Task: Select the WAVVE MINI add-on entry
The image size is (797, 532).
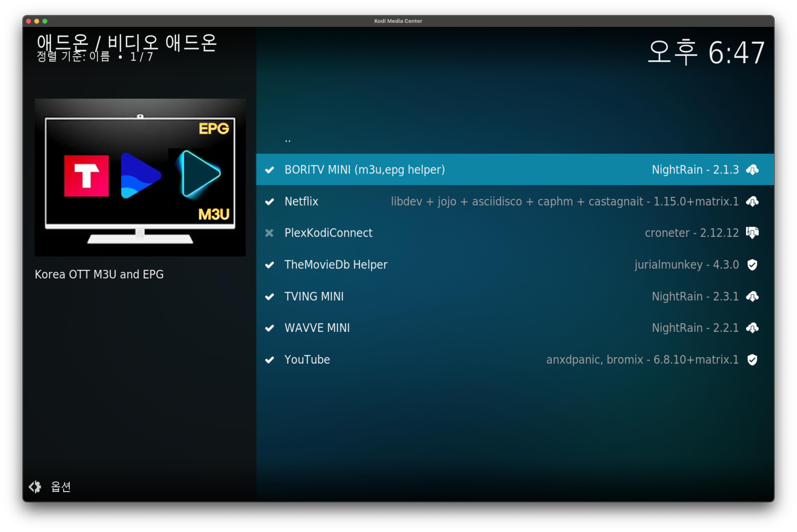Action: pyautogui.click(x=317, y=328)
